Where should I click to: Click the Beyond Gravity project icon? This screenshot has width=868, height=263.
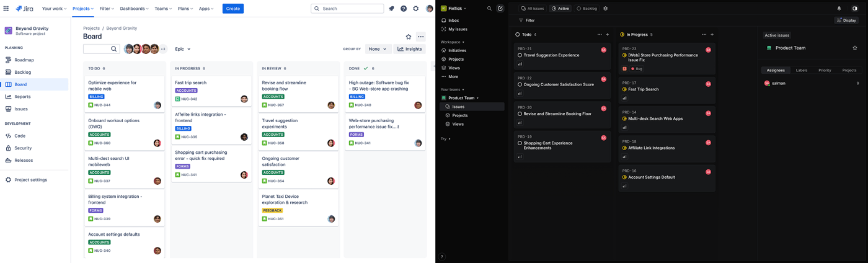point(9,30)
